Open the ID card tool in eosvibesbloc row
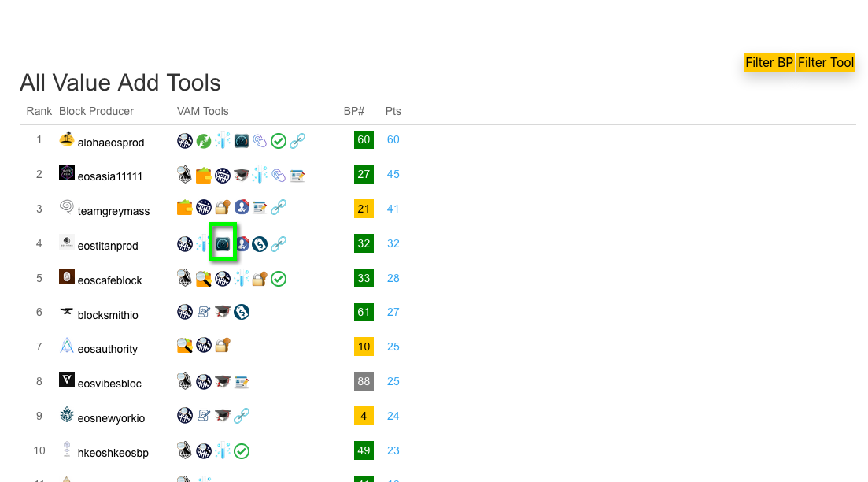868x482 pixels. 241,381
